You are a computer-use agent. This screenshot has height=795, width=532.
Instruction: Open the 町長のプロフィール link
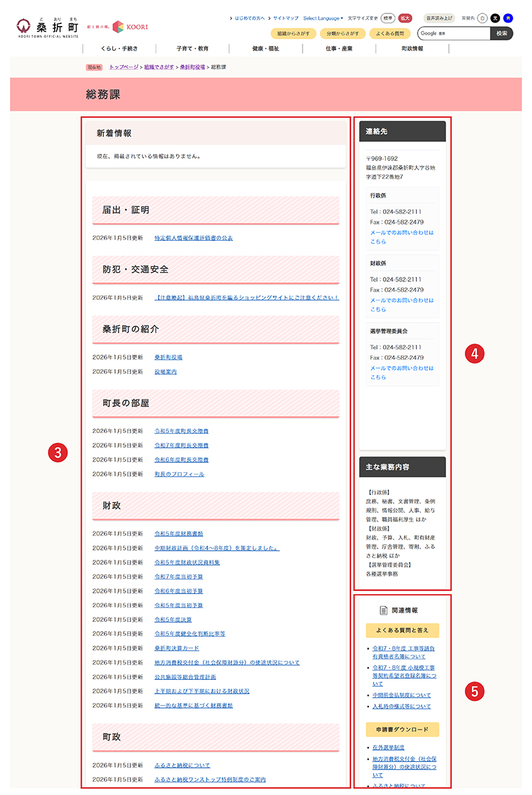(x=180, y=474)
